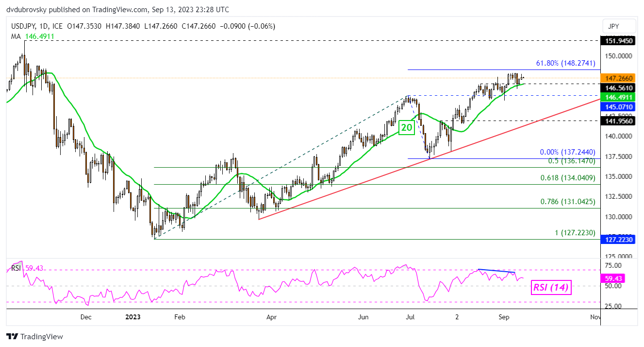
Task: Select the 0.618 (134.0409) retracement label
Action: pos(567,178)
